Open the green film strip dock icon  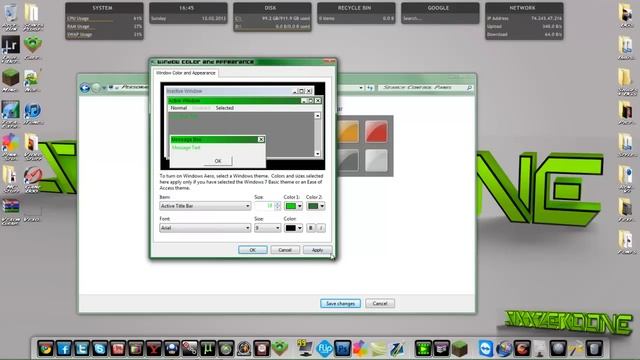click(423, 349)
